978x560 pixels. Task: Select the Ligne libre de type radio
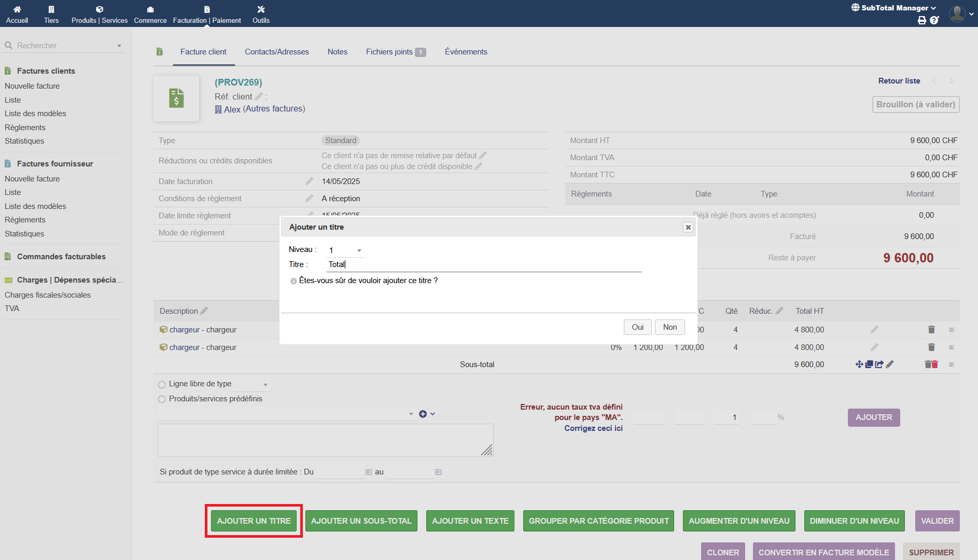[x=162, y=385]
